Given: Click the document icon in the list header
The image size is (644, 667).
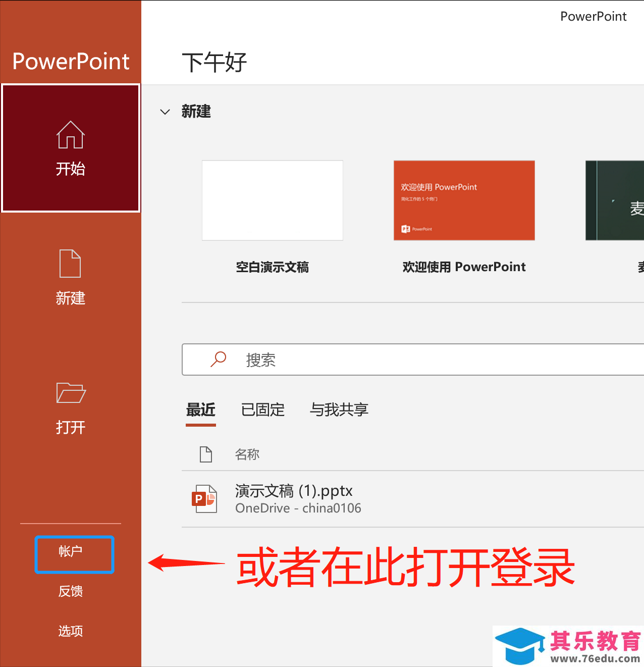Looking at the screenshot, I should [x=206, y=454].
